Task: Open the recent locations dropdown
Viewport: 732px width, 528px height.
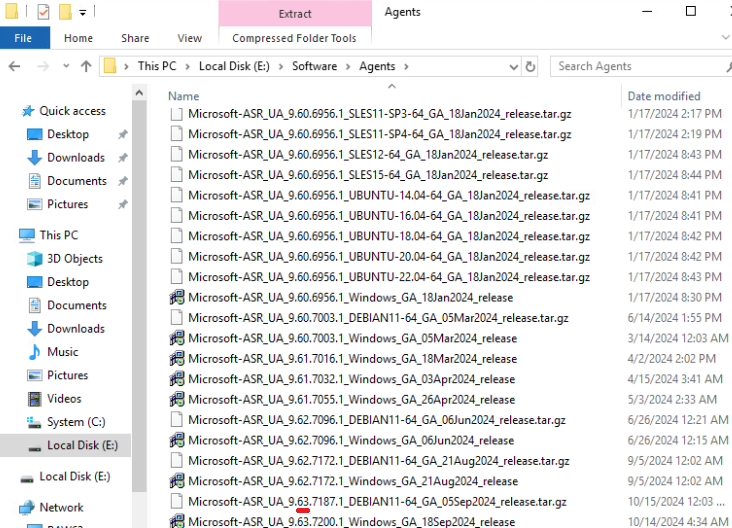Action: (x=66, y=66)
